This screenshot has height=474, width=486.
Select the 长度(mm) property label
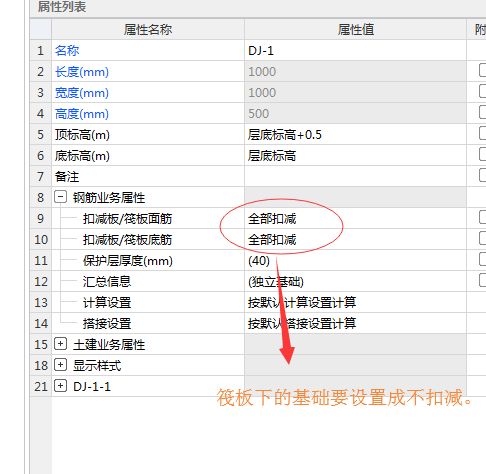[82, 72]
